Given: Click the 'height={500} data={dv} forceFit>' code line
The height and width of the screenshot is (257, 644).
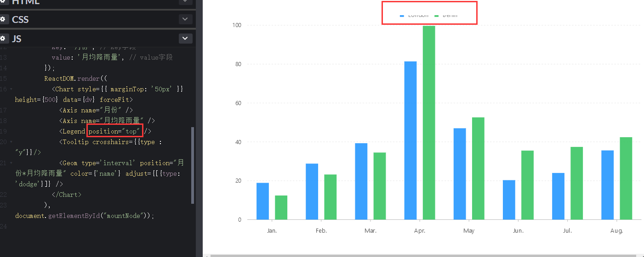Looking at the screenshot, I should click(x=74, y=100).
